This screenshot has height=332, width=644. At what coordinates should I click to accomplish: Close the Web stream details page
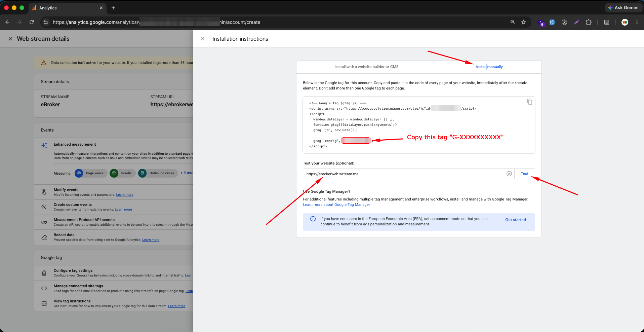(10, 39)
